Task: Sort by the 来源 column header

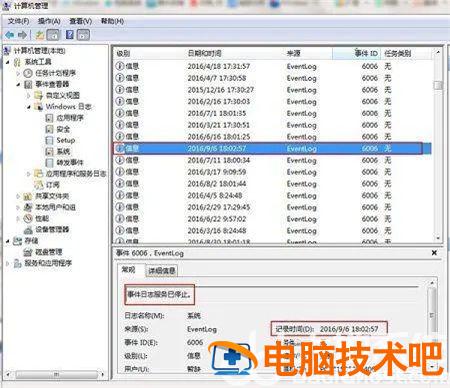Action: tap(294, 53)
